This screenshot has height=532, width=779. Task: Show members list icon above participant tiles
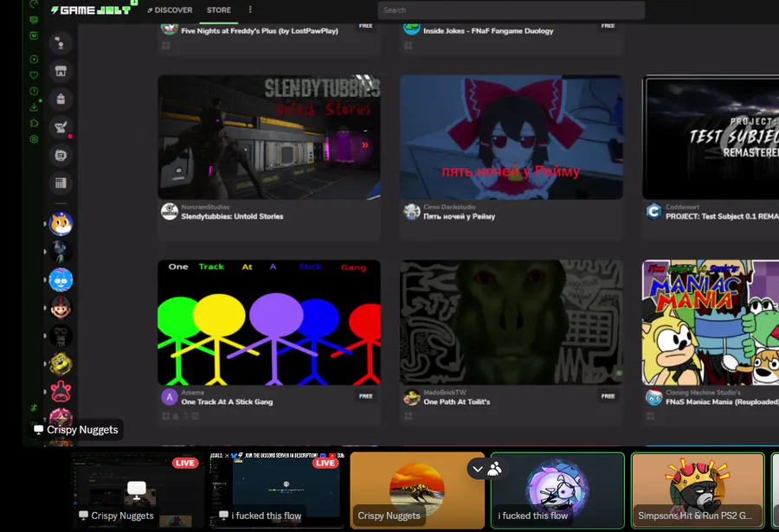pyautogui.click(x=494, y=469)
